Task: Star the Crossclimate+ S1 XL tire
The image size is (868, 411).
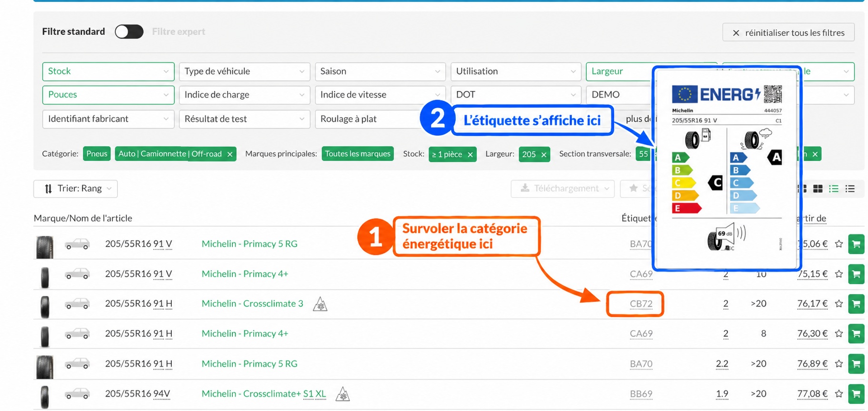Action: point(839,394)
